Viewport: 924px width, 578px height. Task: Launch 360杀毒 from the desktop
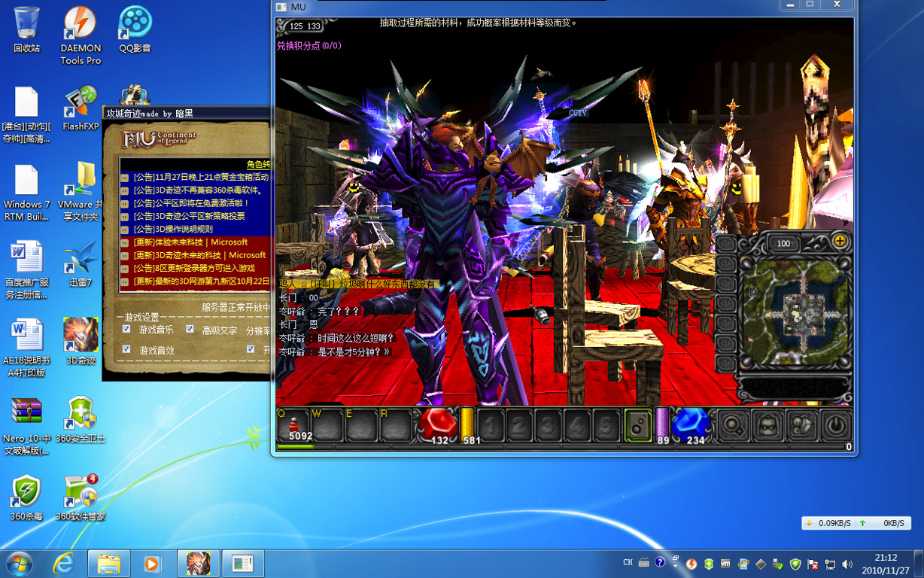(26, 497)
